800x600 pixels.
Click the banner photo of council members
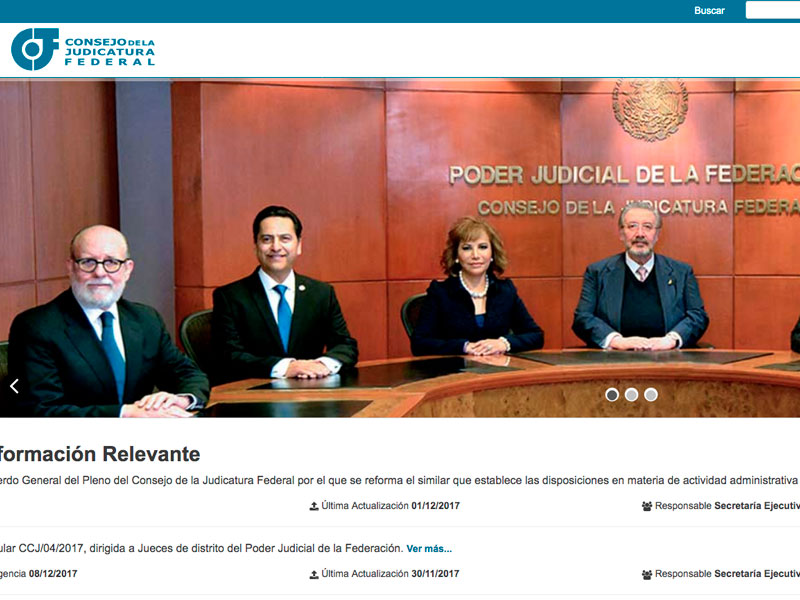400,248
